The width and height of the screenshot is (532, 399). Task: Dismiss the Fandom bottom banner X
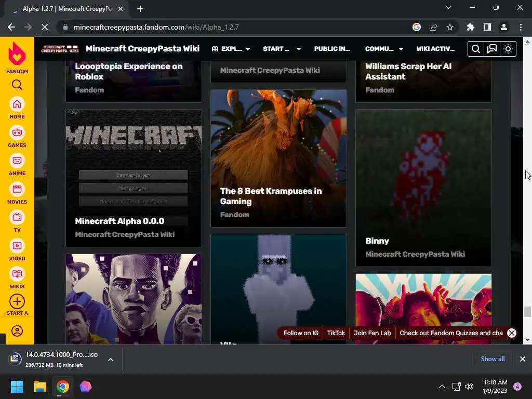point(512,333)
